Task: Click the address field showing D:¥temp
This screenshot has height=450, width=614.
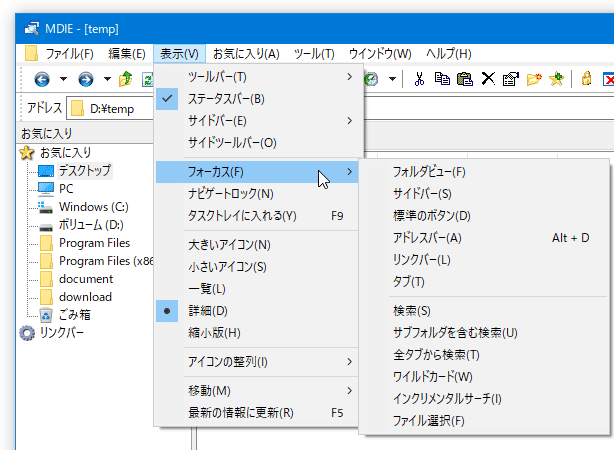Action: [112, 108]
